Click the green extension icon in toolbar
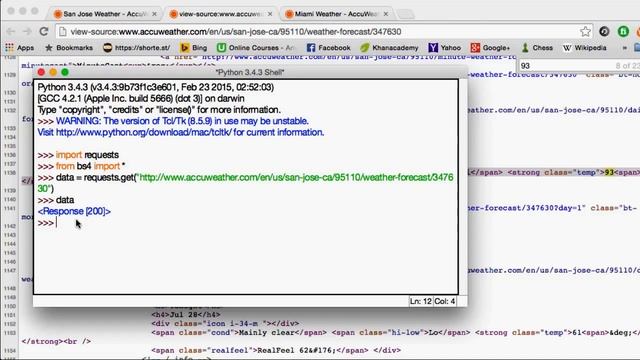Screen dimensions: 640x360 [623, 31]
